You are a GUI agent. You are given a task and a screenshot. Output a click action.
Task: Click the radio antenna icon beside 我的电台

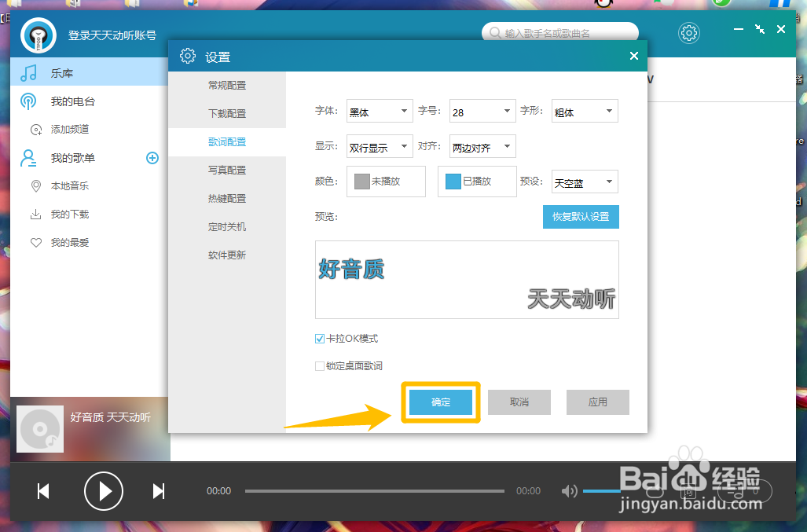(28, 101)
